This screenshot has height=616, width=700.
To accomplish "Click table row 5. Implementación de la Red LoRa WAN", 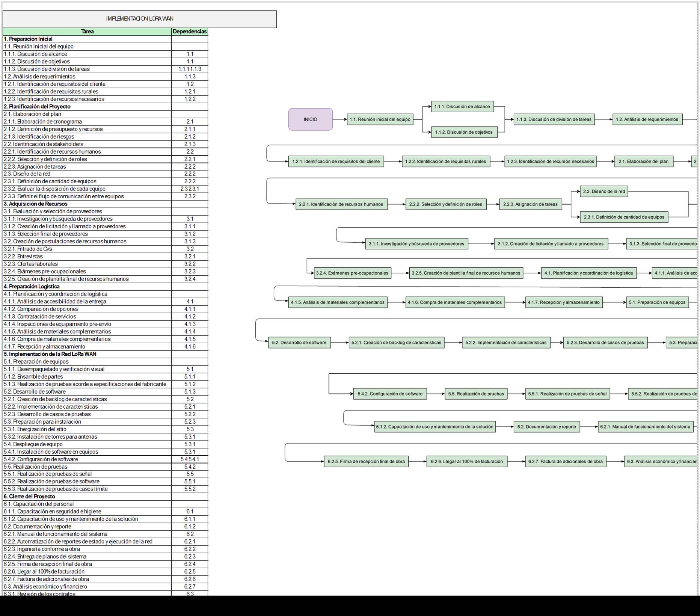I will (87, 354).
